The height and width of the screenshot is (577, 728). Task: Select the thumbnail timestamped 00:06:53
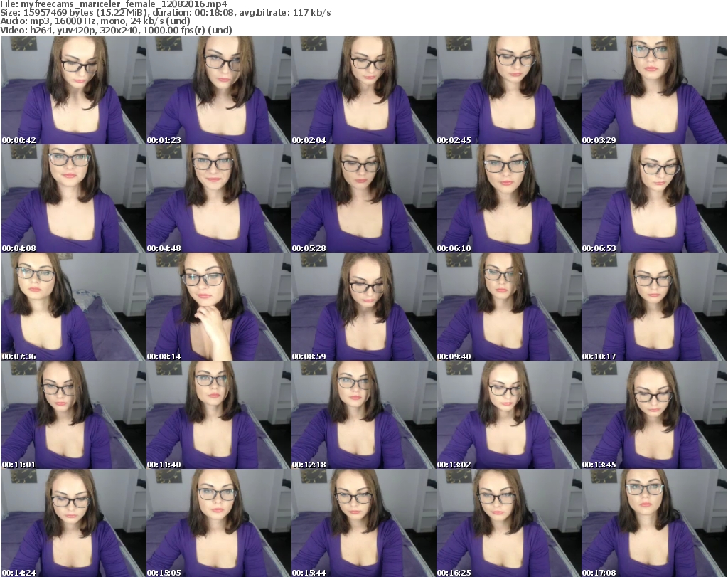point(654,198)
